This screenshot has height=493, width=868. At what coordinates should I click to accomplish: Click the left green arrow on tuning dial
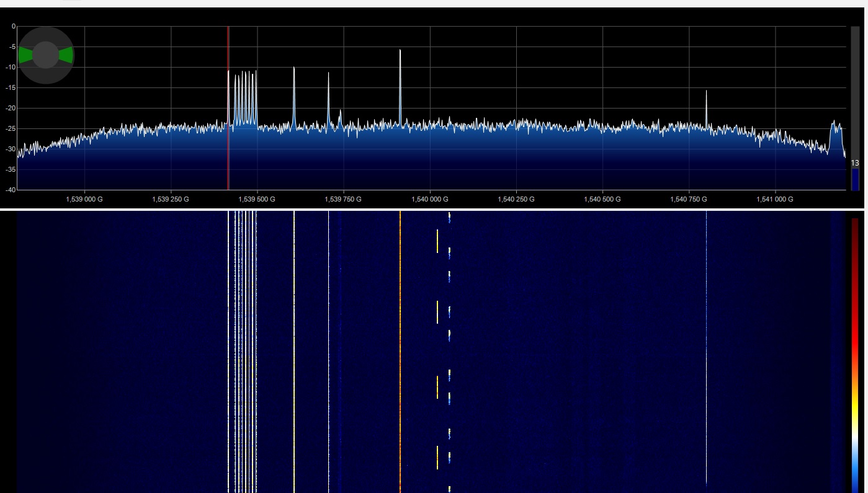(25, 55)
